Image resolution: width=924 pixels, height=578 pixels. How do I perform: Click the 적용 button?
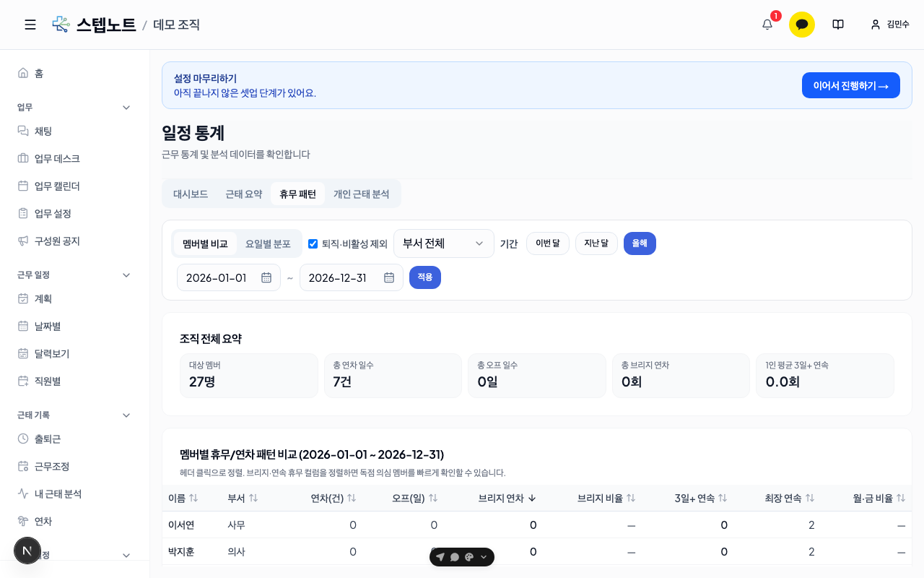pyautogui.click(x=425, y=277)
